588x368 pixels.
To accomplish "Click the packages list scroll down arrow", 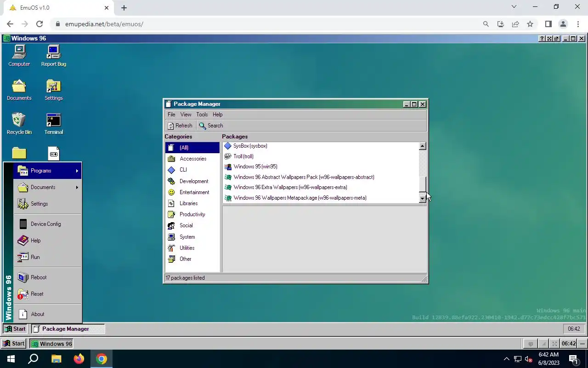I will tap(423, 199).
